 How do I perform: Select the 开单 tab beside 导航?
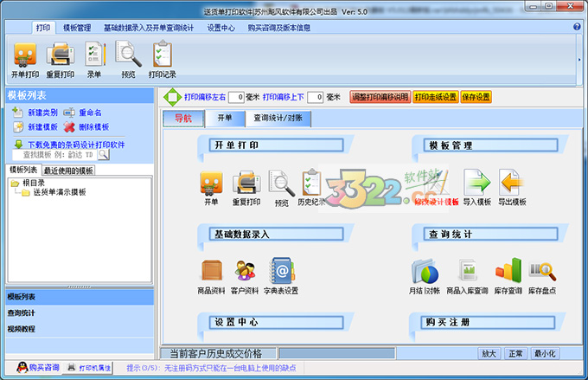tap(225, 119)
